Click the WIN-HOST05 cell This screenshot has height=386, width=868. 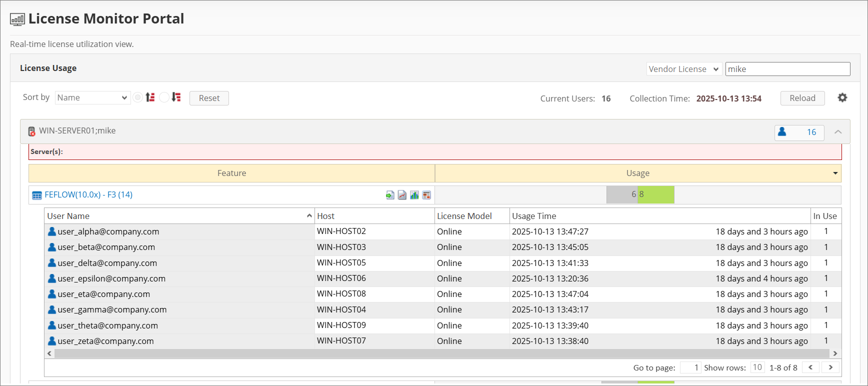pyautogui.click(x=374, y=263)
